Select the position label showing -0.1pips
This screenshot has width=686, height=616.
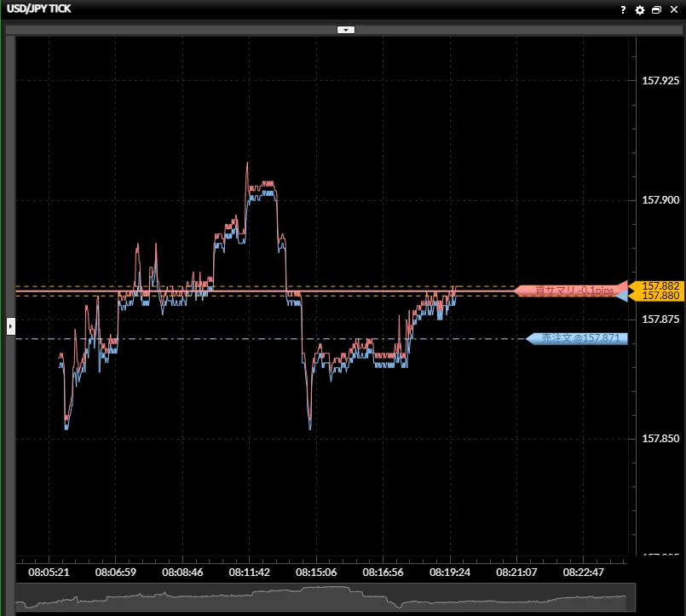571,290
